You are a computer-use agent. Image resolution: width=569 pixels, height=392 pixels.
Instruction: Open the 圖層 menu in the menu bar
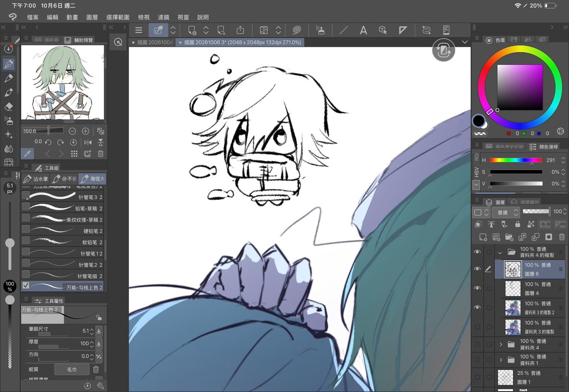click(x=92, y=17)
